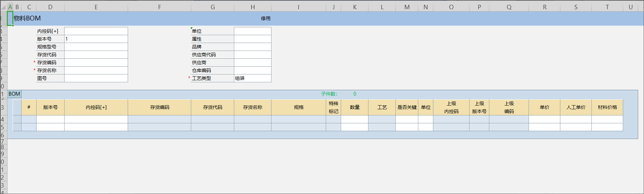The width and height of the screenshot is (644, 194).
Task: Click the 人工单价 table column header
Action: [x=576, y=107]
